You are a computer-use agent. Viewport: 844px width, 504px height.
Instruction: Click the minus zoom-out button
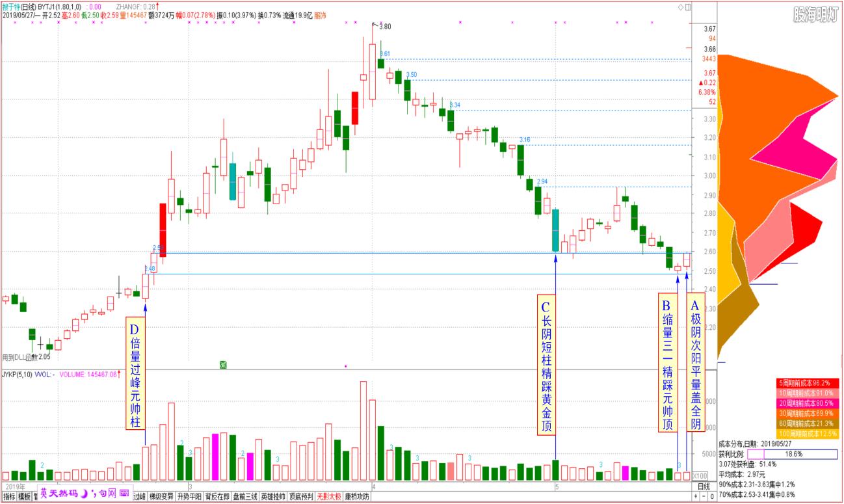(x=704, y=497)
